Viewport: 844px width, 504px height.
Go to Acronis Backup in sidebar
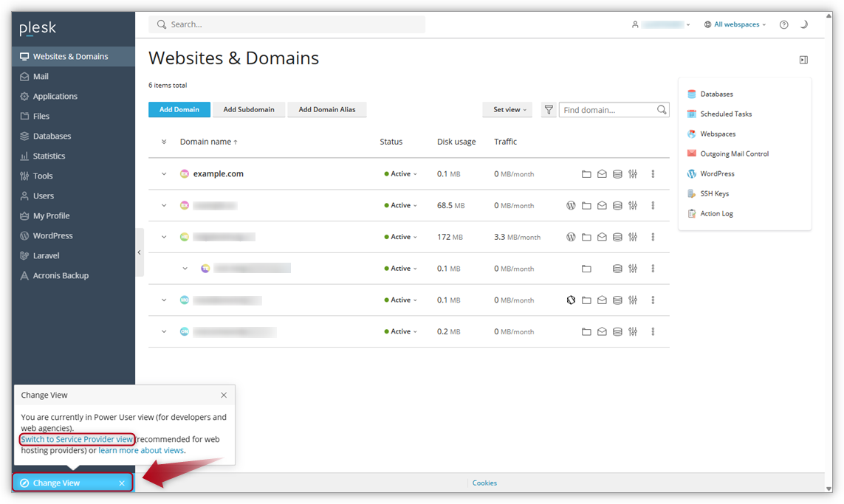coord(61,276)
